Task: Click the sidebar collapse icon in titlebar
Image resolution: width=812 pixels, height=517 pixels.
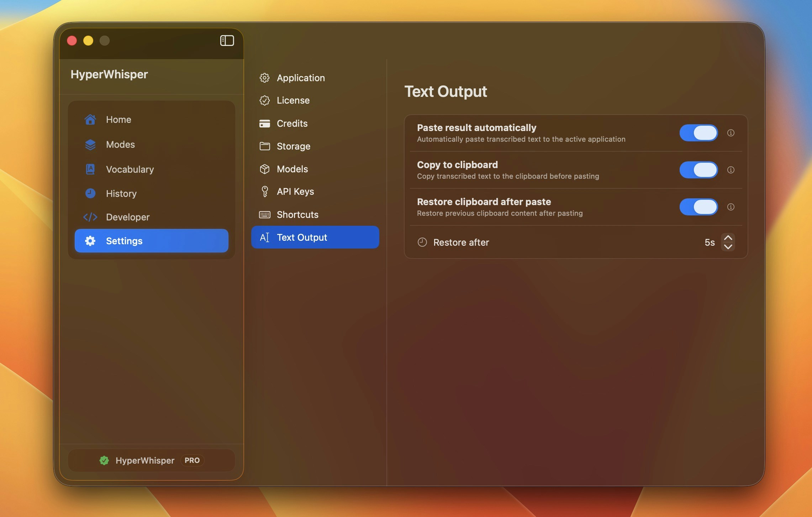Action: click(x=227, y=41)
